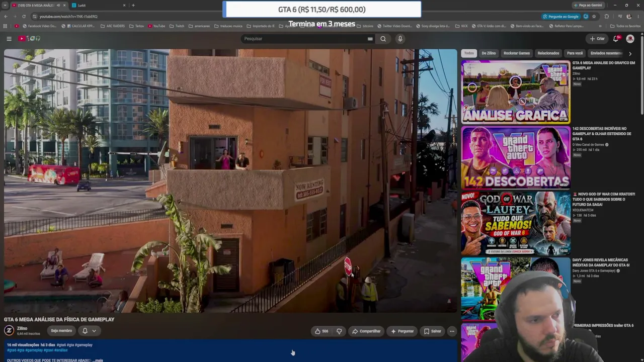This screenshot has width=644, height=362.
Task: Like the video with 506 likes
Action: point(321,331)
